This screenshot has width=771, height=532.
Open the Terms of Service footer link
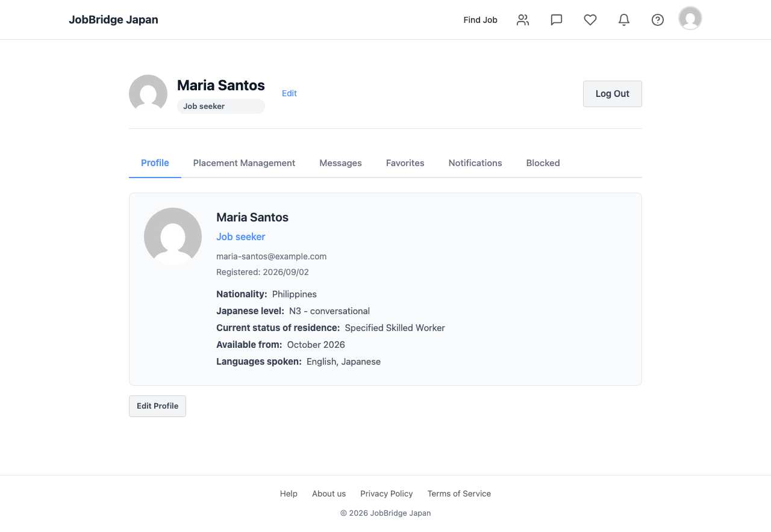click(459, 493)
